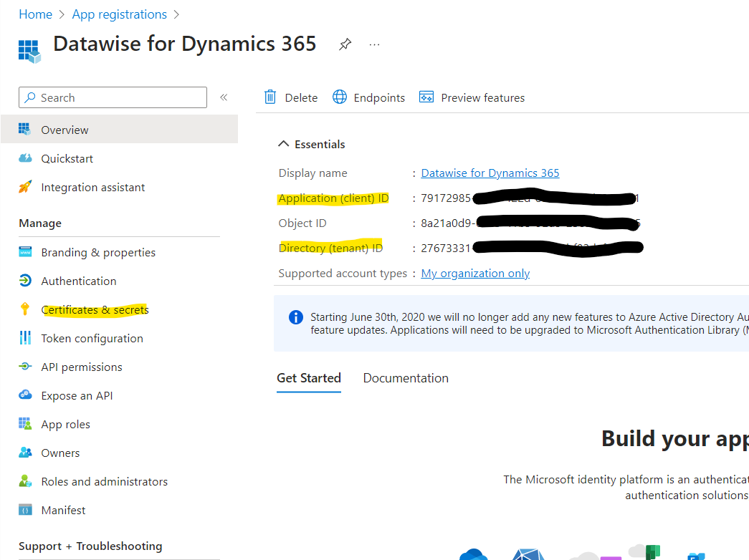Open Manifest editor
The height and width of the screenshot is (560, 749).
click(63, 510)
